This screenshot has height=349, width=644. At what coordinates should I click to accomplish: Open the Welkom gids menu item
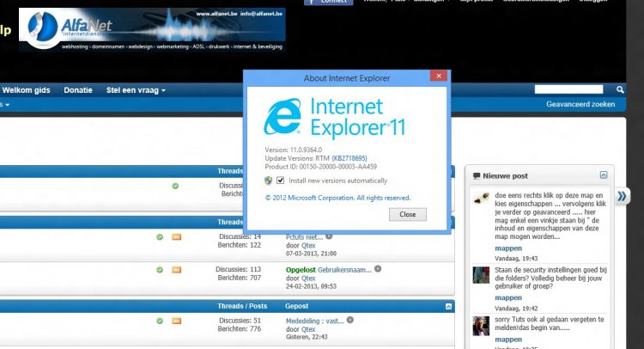[x=26, y=89]
